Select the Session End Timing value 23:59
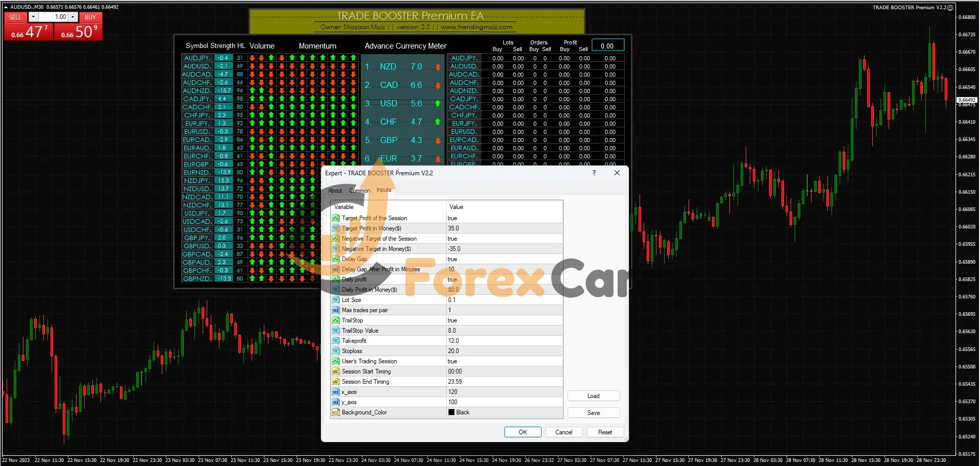Image resolution: width=980 pixels, height=466 pixels. coord(504,382)
